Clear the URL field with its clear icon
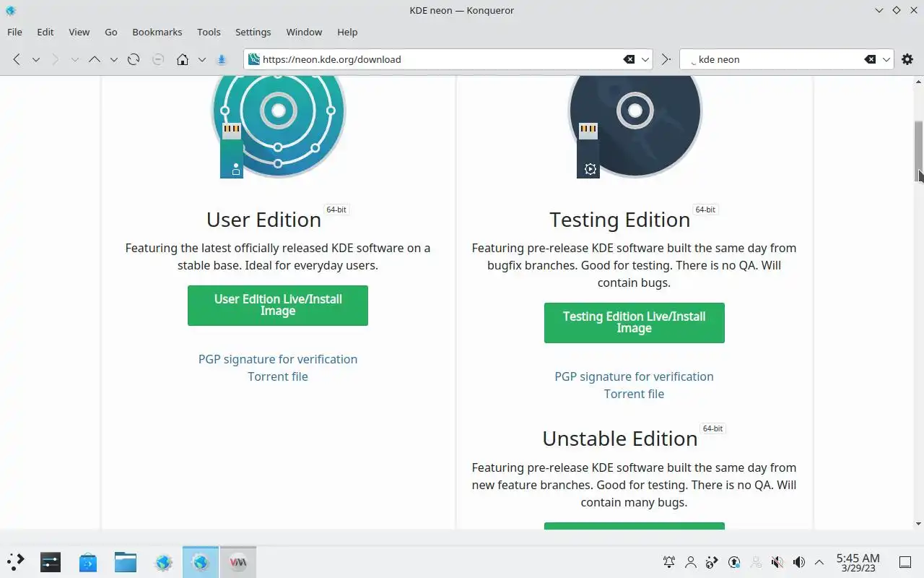The height and width of the screenshot is (578, 924). (629, 59)
